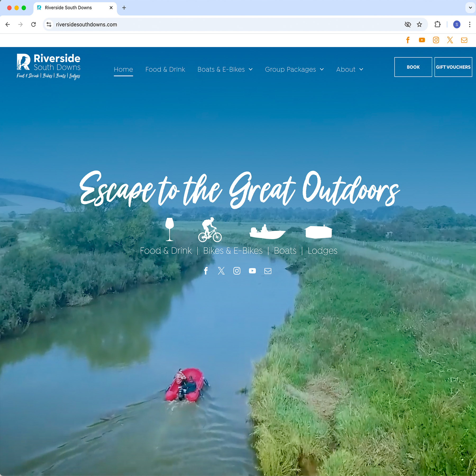Expand the Boats & E-Bikes dropdown
The width and height of the screenshot is (476, 476).
click(x=225, y=69)
